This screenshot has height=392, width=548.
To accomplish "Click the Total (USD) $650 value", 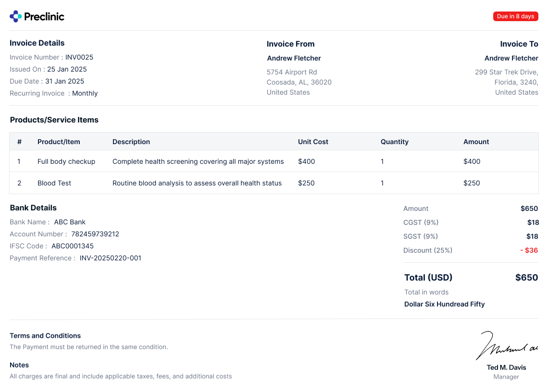I will point(526,278).
